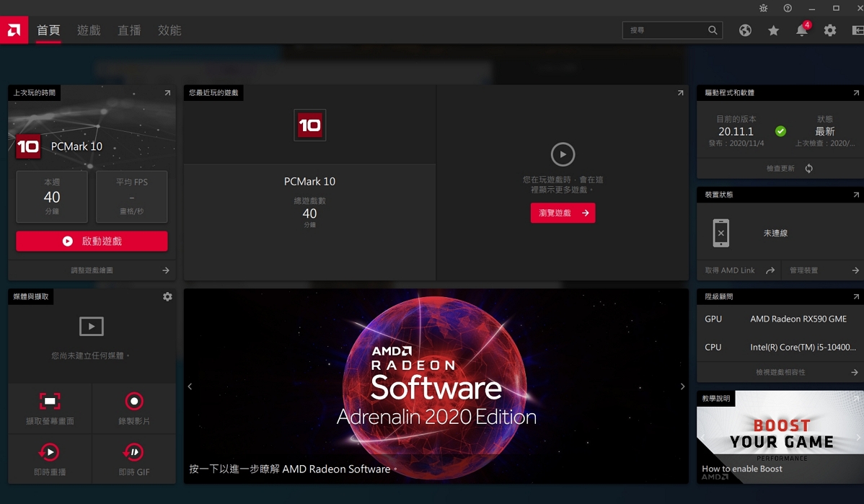The height and width of the screenshot is (504, 864).
Task: Click the arrow beside 檢視遊戲相容性
Action: [855, 372]
